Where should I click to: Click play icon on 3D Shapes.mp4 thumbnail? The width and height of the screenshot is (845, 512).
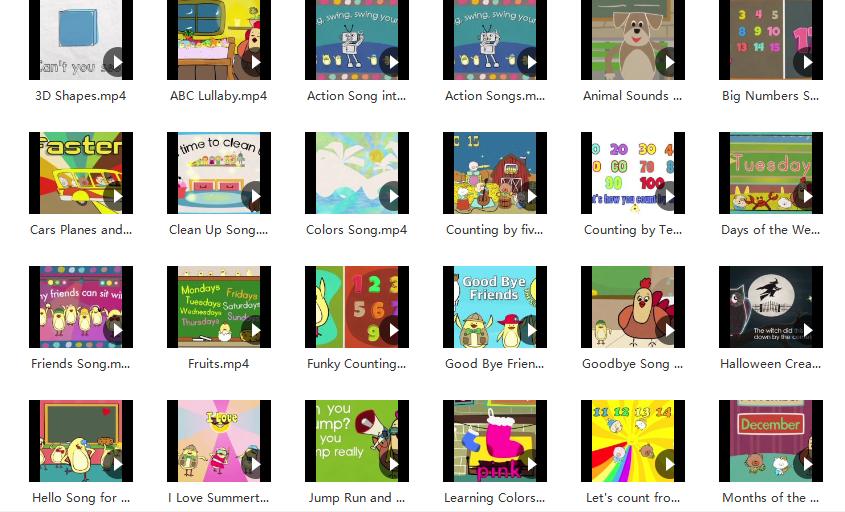tap(116, 62)
